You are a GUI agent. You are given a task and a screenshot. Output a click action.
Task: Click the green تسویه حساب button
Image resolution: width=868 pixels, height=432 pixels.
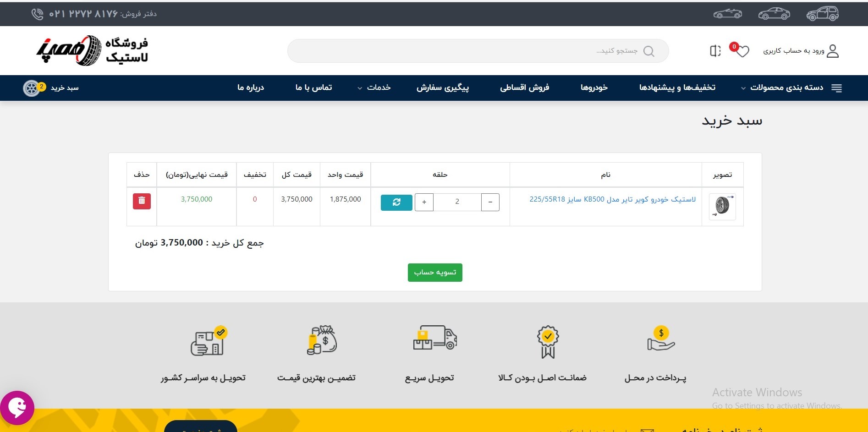tap(435, 273)
